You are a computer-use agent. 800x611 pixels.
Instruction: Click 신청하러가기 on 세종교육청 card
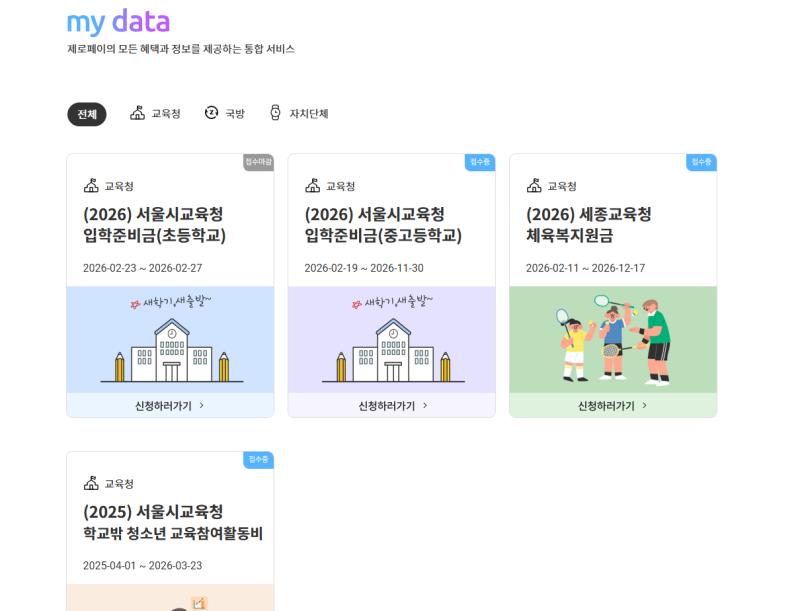pyautogui.click(x=613, y=405)
